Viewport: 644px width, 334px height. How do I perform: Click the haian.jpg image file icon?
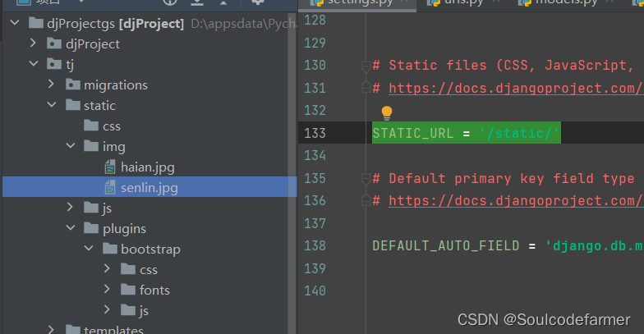coord(110,167)
